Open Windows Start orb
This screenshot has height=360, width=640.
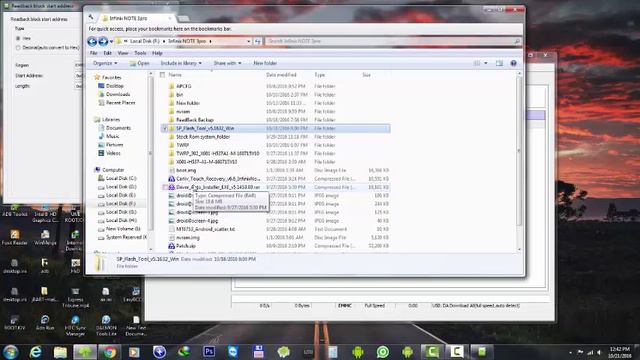pyautogui.click(x=11, y=352)
